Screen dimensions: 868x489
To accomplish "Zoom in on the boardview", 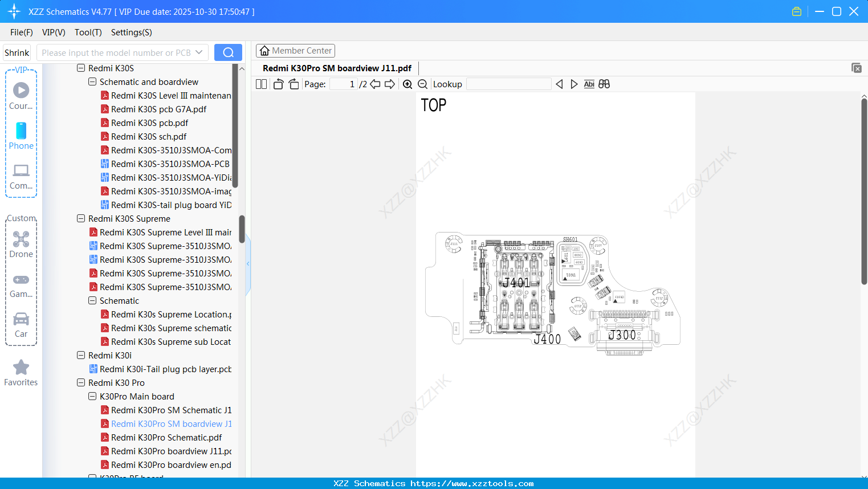I will coord(407,84).
